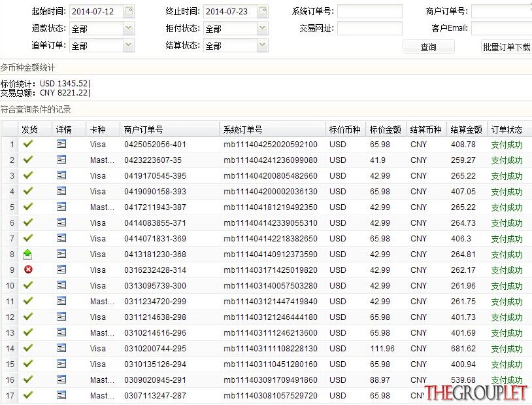Open the start date calendar picker
This screenshot has width=532, height=405.
(x=129, y=11)
